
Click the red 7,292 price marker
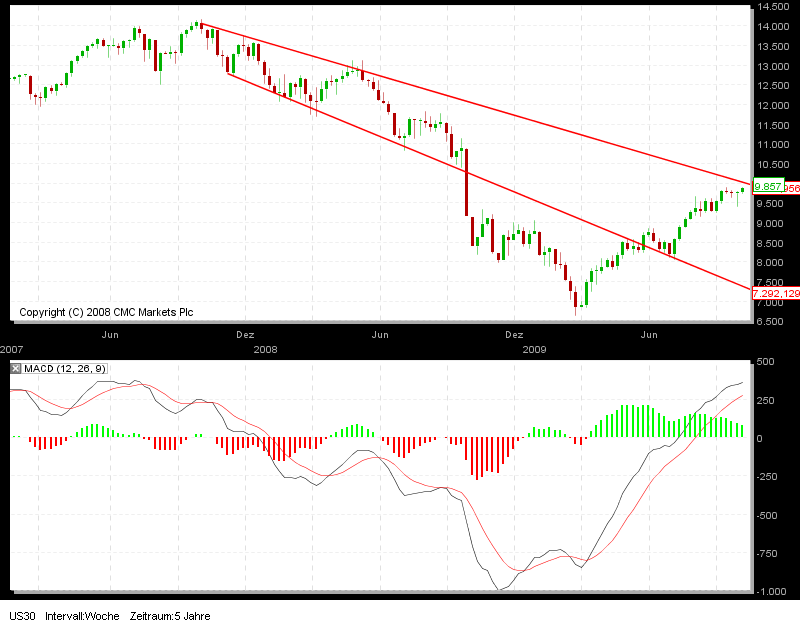[x=775, y=292]
